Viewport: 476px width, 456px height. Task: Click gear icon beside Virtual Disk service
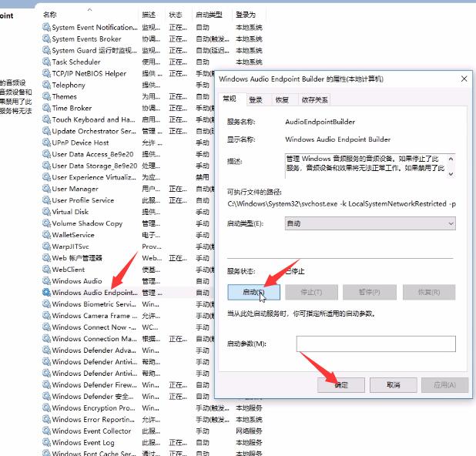click(46, 212)
